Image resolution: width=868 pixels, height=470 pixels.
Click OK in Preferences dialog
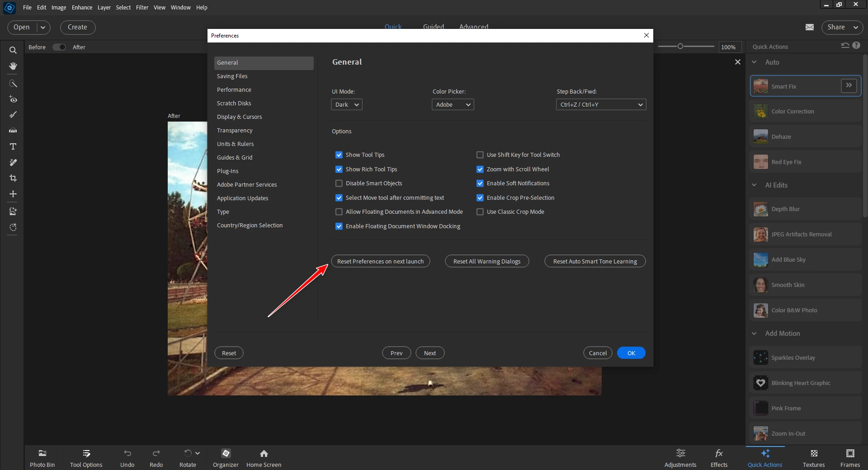(x=631, y=353)
